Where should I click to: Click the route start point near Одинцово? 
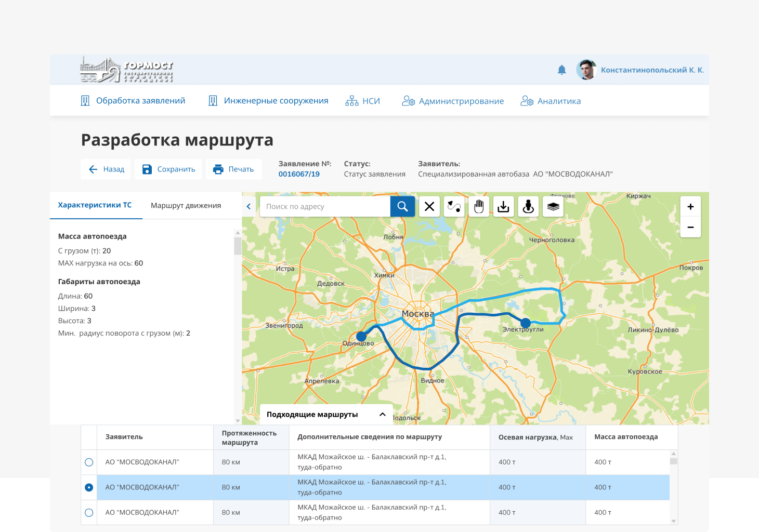click(x=361, y=337)
